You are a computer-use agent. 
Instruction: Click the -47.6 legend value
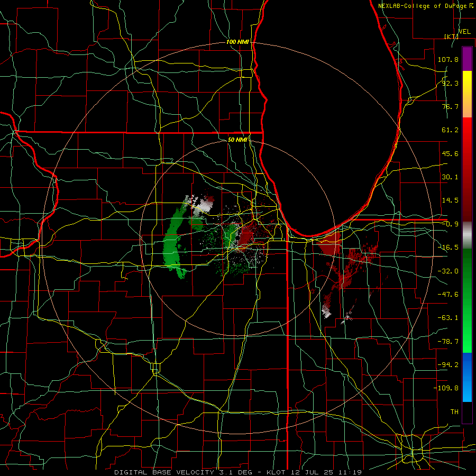pyautogui.click(x=448, y=295)
